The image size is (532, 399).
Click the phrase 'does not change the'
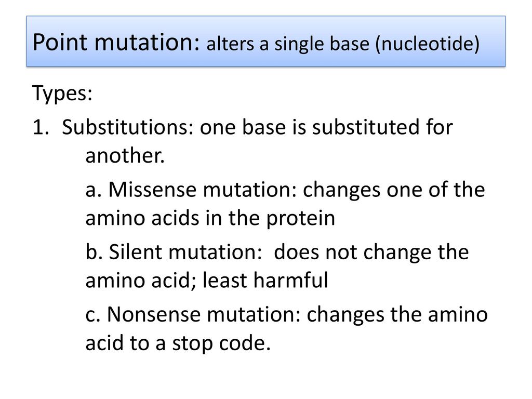point(371,253)
